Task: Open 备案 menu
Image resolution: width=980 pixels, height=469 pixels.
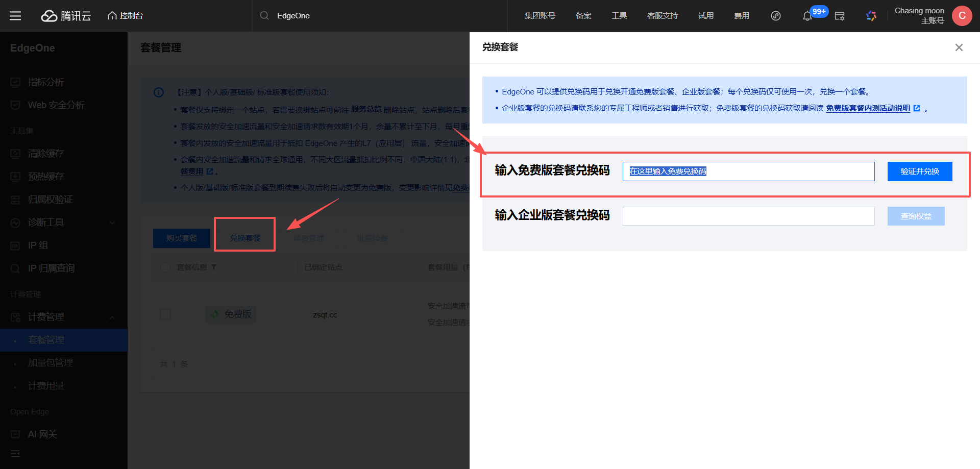Action: (583, 16)
